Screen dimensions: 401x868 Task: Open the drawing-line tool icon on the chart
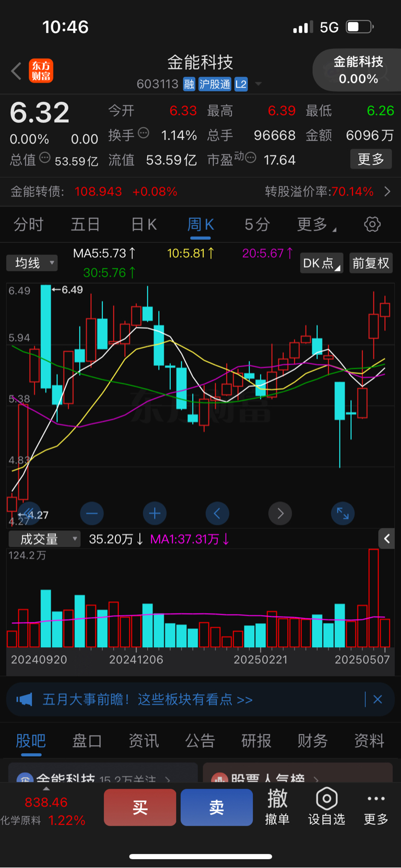[x=29, y=514]
